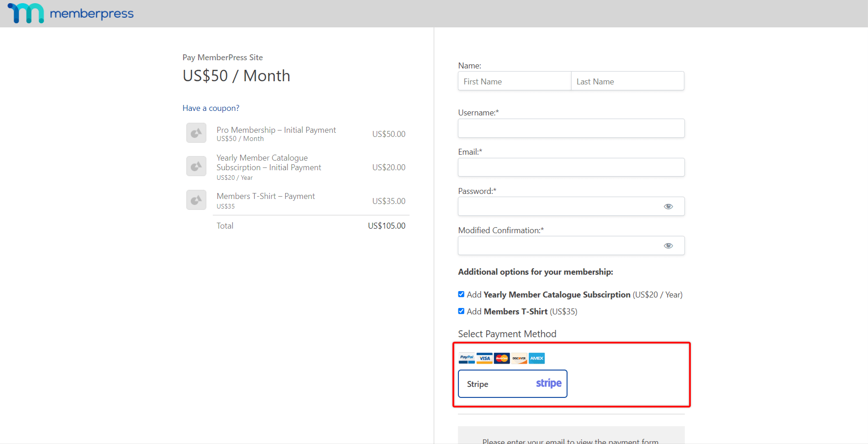Image resolution: width=868 pixels, height=444 pixels.
Task: Click the Modified Confirmation input field
Action: pos(571,246)
